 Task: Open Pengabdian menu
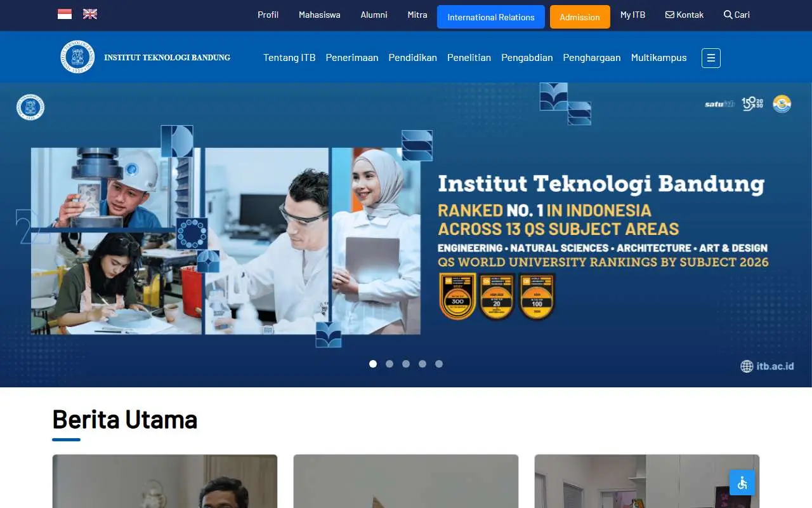(527, 58)
